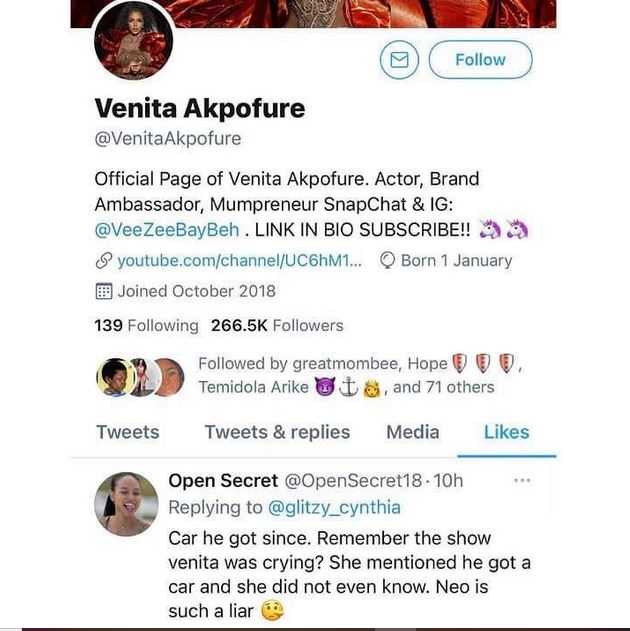Screen dimensions: 630x631
Task: Switch to the Tweets tab
Action: click(127, 432)
